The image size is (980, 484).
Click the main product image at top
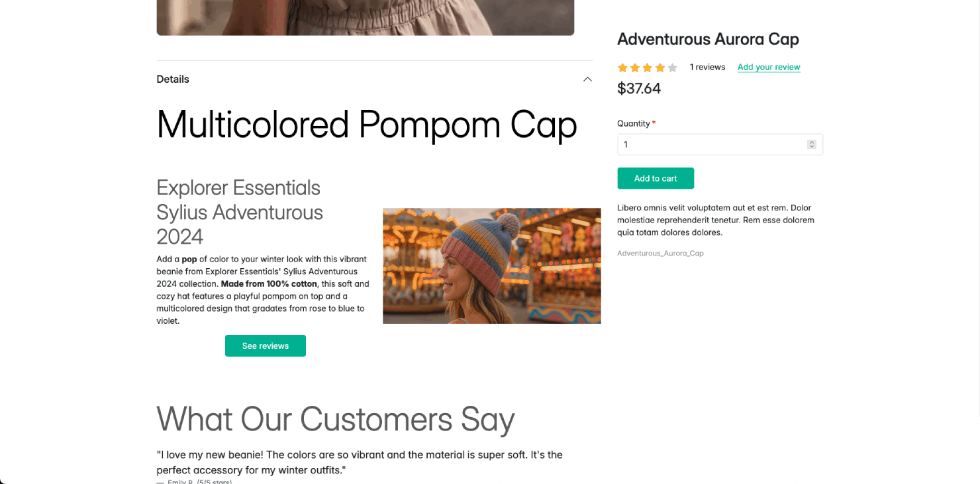tap(365, 17)
